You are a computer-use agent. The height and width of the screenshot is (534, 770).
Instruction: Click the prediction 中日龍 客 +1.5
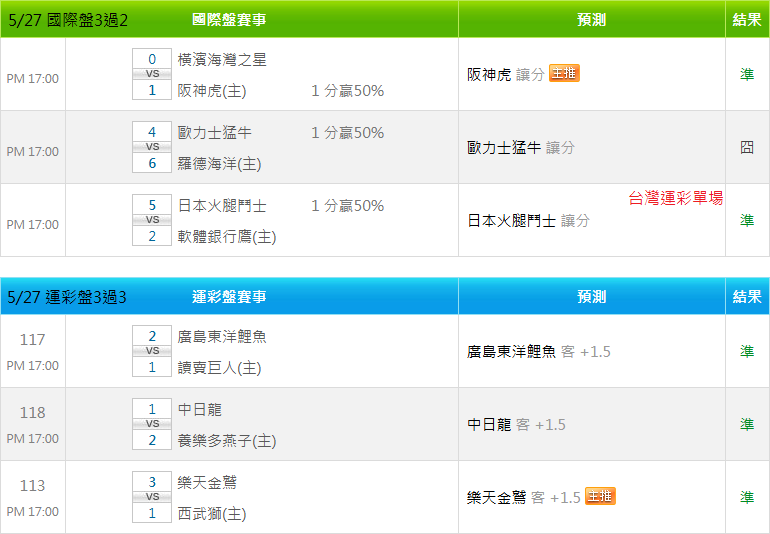(516, 424)
